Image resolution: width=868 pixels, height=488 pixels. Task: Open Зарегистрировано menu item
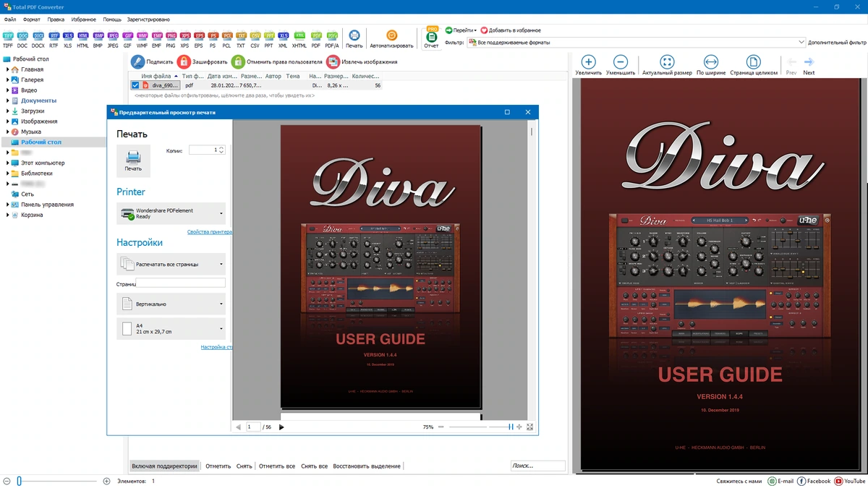click(x=148, y=20)
